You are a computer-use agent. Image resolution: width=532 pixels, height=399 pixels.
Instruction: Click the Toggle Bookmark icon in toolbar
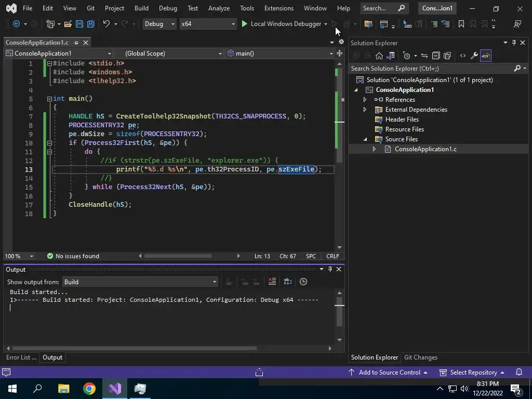[461, 24]
